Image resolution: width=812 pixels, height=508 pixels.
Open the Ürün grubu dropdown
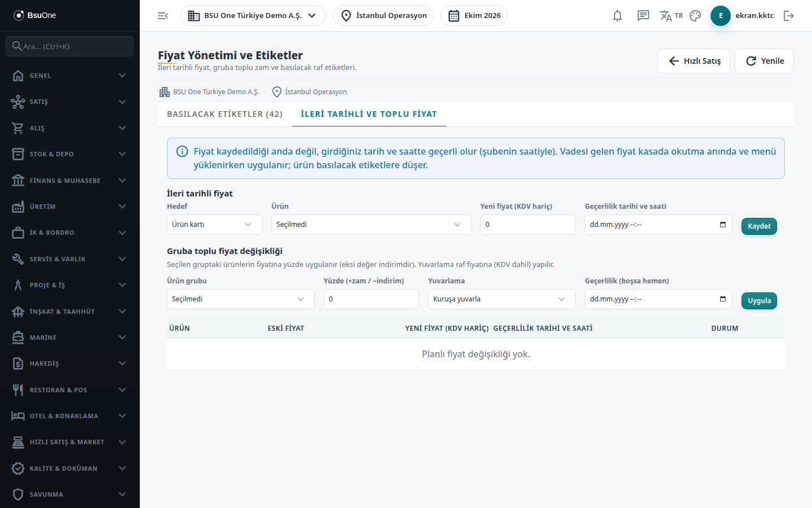click(x=241, y=299)
